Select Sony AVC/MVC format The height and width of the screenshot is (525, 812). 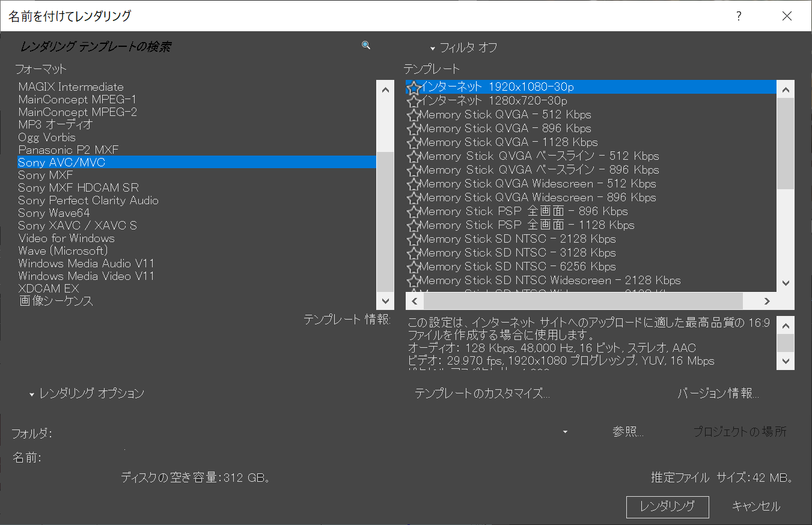click(x=197, y=162)
